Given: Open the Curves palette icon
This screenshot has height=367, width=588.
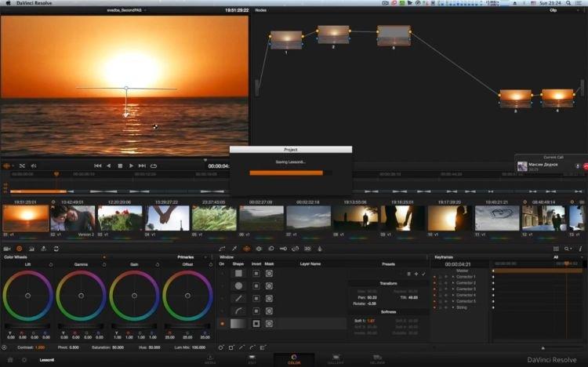Looking at the screenshot, I should click(222, 249).
